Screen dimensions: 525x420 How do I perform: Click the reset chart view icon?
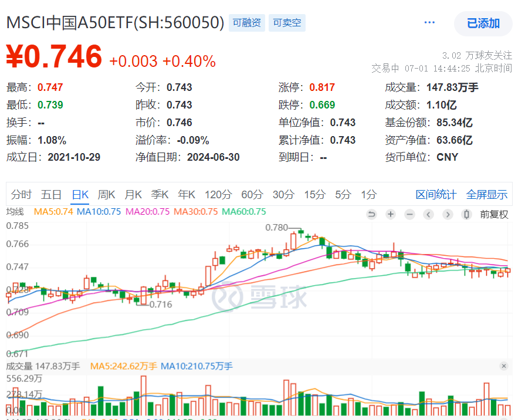(371, 214)
